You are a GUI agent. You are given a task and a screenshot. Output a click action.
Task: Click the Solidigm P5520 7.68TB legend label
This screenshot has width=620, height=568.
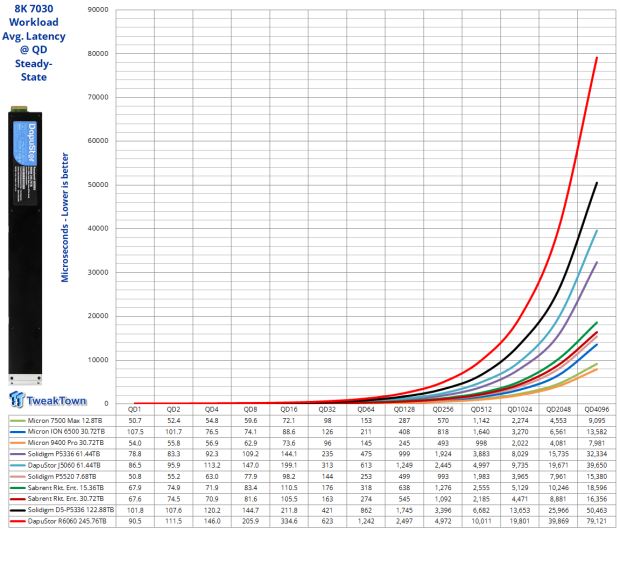tap(62, 477)
